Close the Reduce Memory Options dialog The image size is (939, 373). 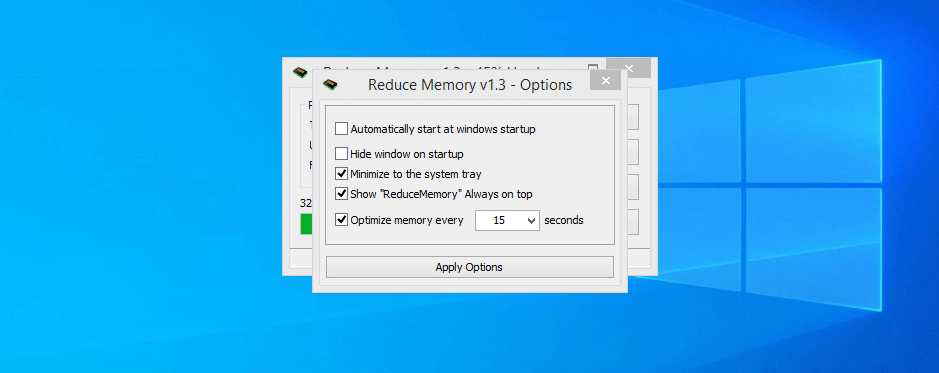click(x=605, y=80)
